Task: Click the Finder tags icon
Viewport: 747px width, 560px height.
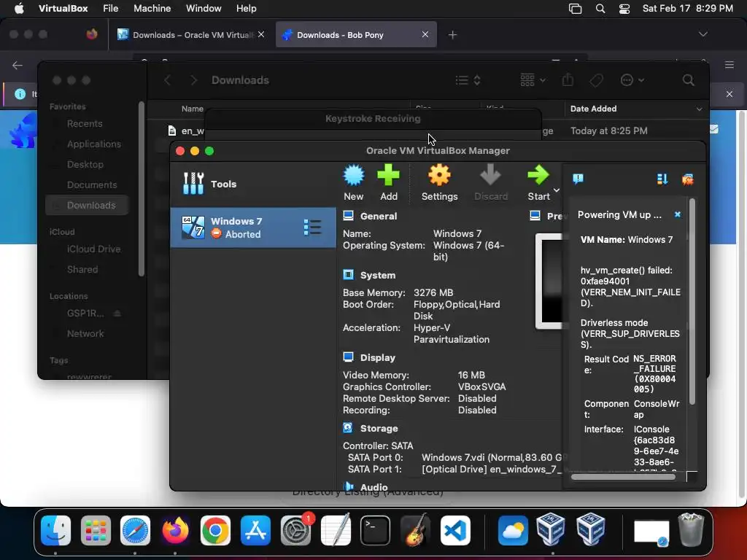Action: [596, 80]
